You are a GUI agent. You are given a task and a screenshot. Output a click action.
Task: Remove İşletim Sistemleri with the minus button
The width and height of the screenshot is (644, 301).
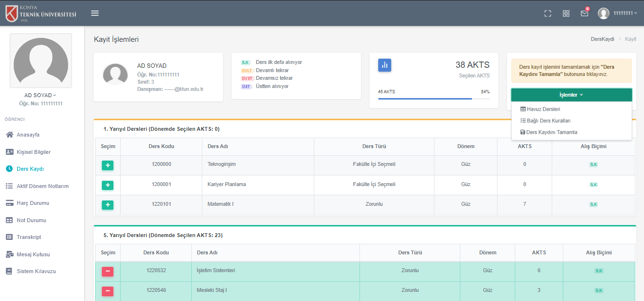(108, 272)
